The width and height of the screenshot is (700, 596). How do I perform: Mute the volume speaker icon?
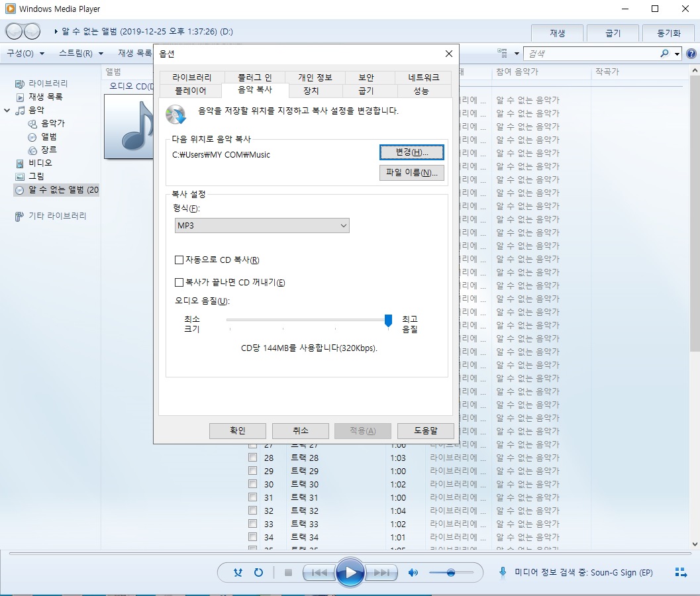click(x=413, y=572)
